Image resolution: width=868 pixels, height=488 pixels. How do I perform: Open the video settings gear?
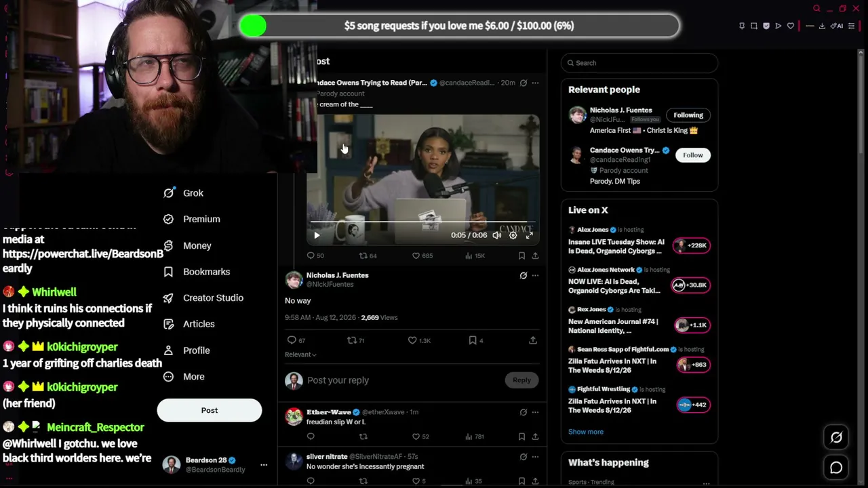point(513,235)
